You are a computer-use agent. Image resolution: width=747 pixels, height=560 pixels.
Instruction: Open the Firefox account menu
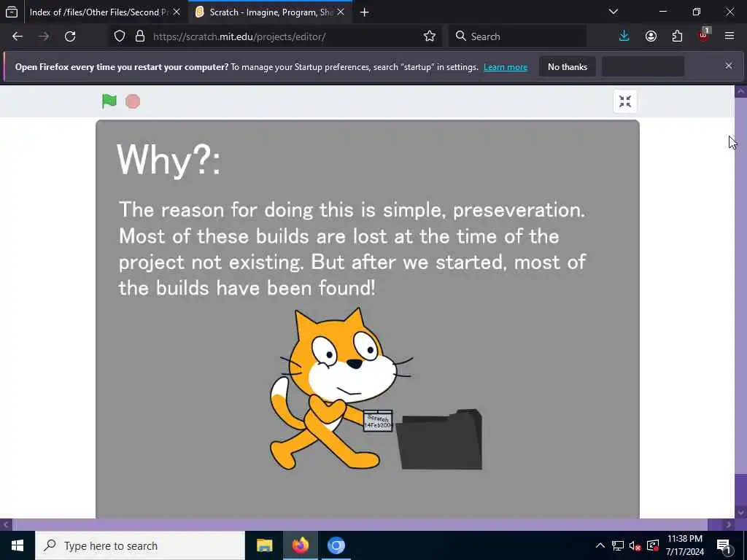[651, 36]
